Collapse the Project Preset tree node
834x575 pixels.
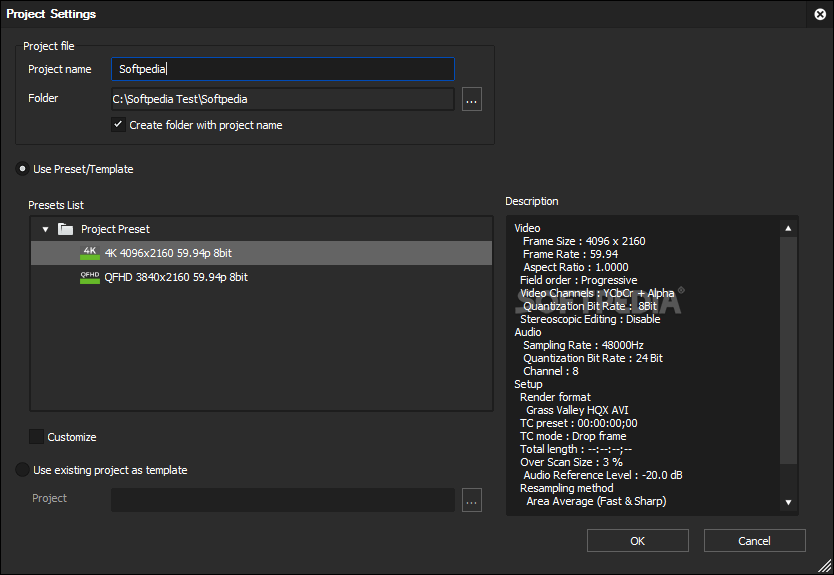[x=46, y=229]
